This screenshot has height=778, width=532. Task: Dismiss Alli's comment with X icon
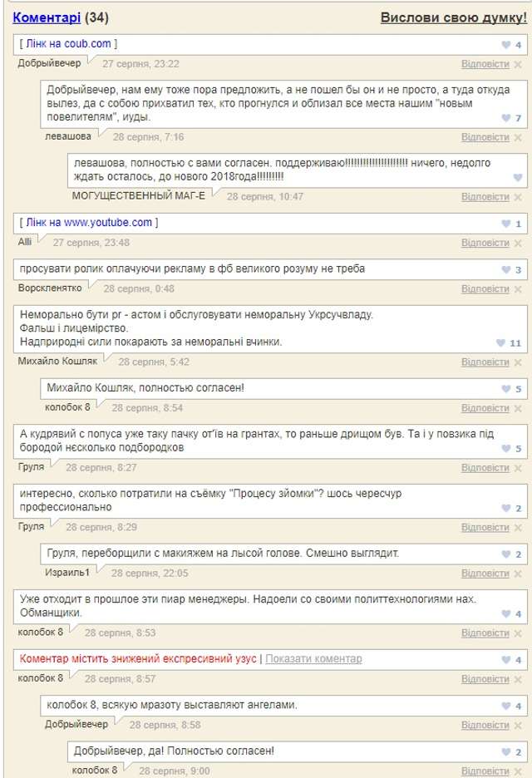518,243
